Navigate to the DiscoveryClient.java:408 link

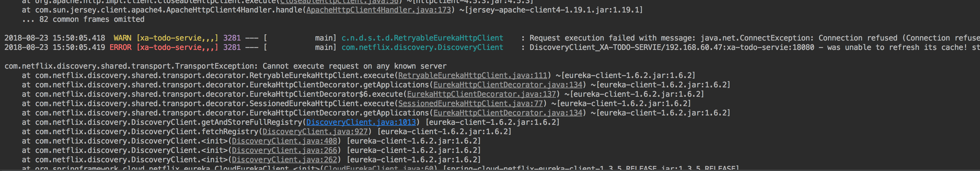[x=285, y=141]
